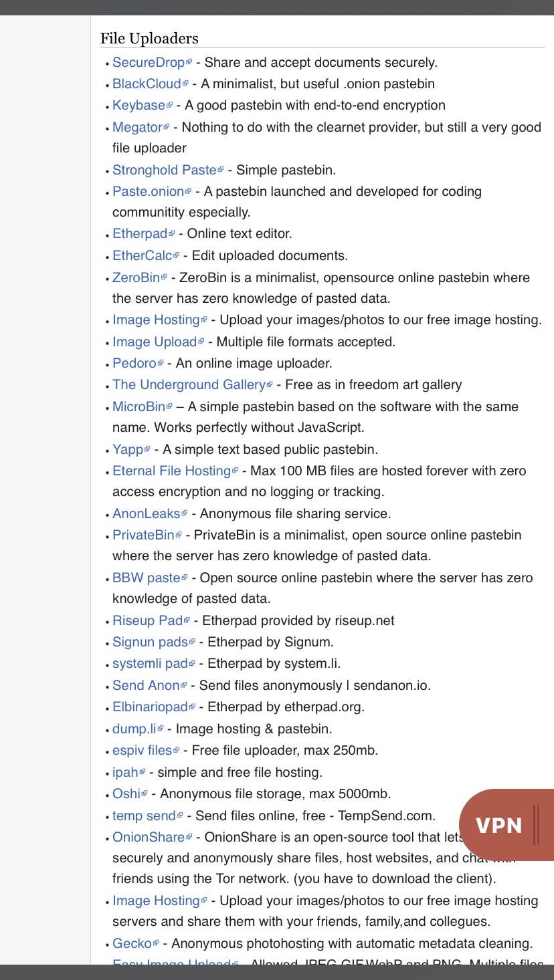This screenshot has height=980, width=554.
Task: Open the Paste.onion link
Action: pyautogui.click(x=148, y=191)
